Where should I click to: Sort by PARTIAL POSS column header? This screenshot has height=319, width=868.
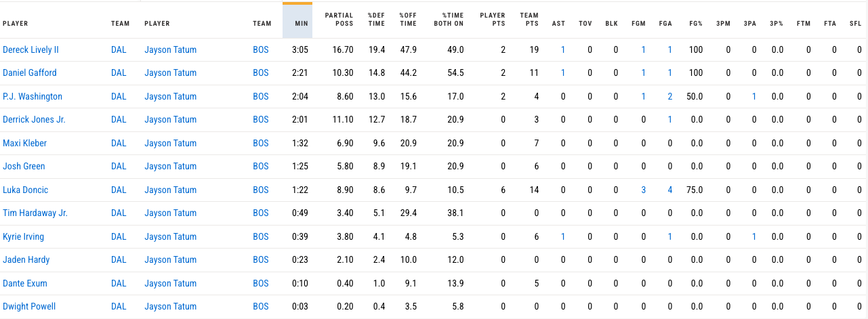(339, 20)
